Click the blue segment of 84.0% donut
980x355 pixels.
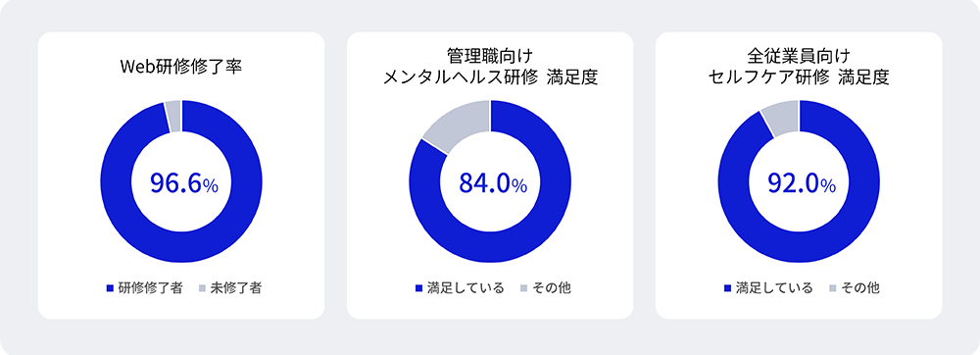(x=491, y=245)
